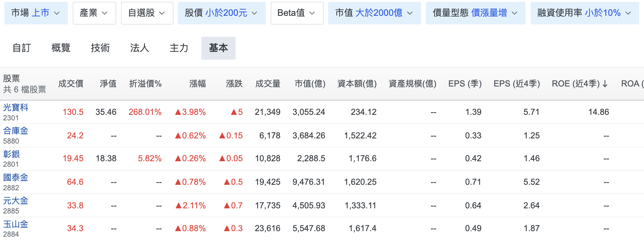The width and height of the screenshot is (644, 240).
Task: Open the Beta值 filter dropdown
Action: (297, 13)
